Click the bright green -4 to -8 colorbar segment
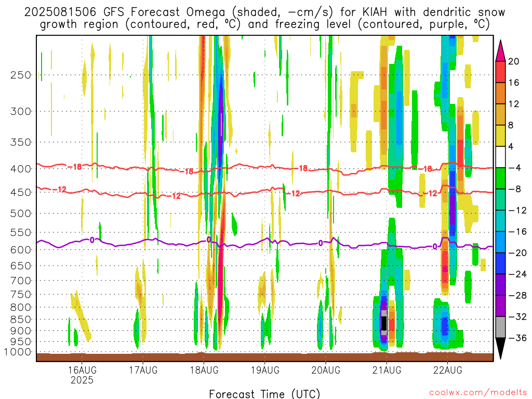Image resolution: width=532 pixels, height=399 pixels. pos(500,178)
